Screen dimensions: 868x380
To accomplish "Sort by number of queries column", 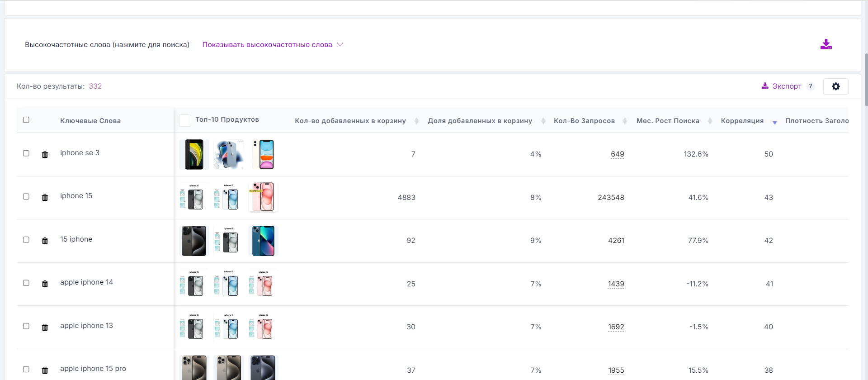I will coord(625,121).
